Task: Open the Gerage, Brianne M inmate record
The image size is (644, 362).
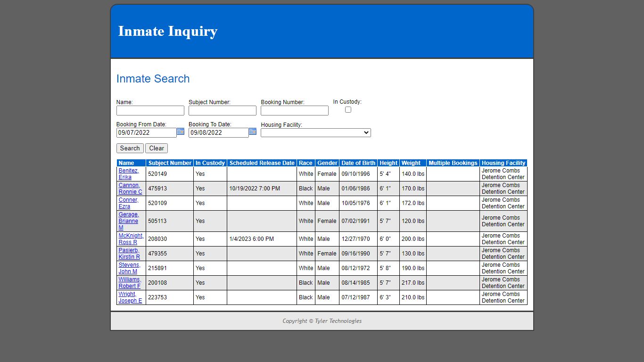Action: (129, 221)
